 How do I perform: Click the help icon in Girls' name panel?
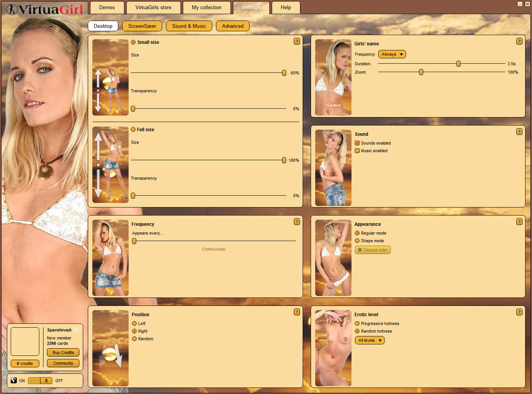click(519, 41)
